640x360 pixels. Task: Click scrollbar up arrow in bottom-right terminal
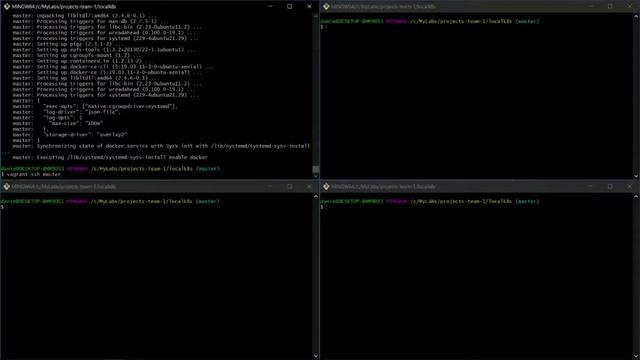636,196
